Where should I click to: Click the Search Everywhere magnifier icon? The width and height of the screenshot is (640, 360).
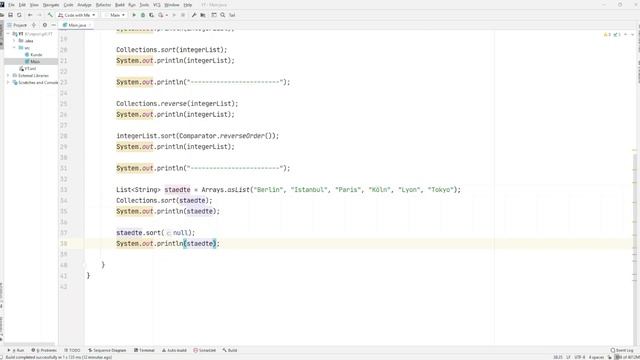point(223,15)
